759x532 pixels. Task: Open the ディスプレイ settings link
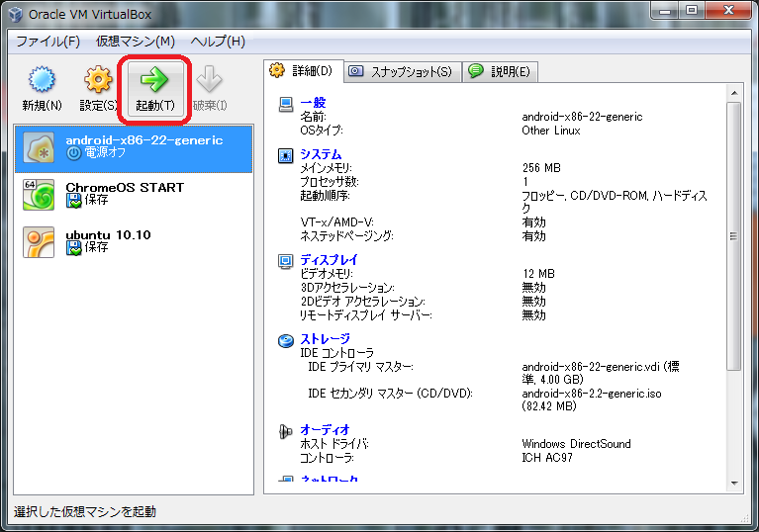[x=329, y=260]
